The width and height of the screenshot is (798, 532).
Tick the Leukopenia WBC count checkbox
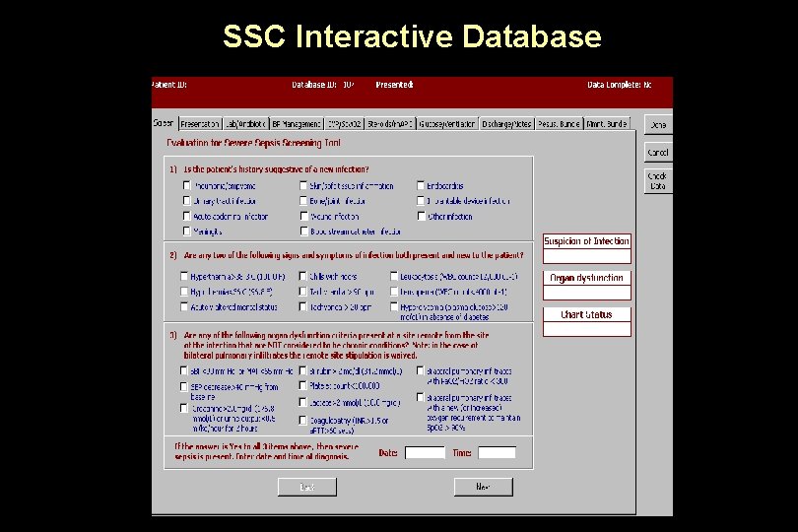point(394,292)
